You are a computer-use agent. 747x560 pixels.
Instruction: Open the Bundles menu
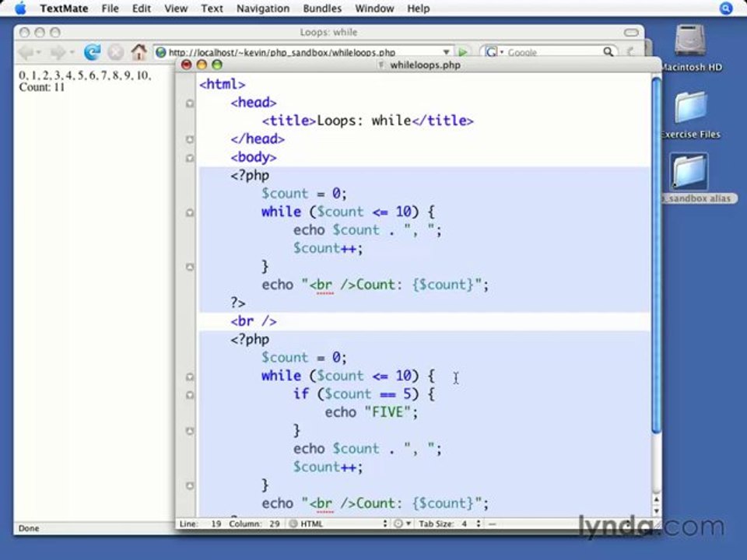pos(322,9)
